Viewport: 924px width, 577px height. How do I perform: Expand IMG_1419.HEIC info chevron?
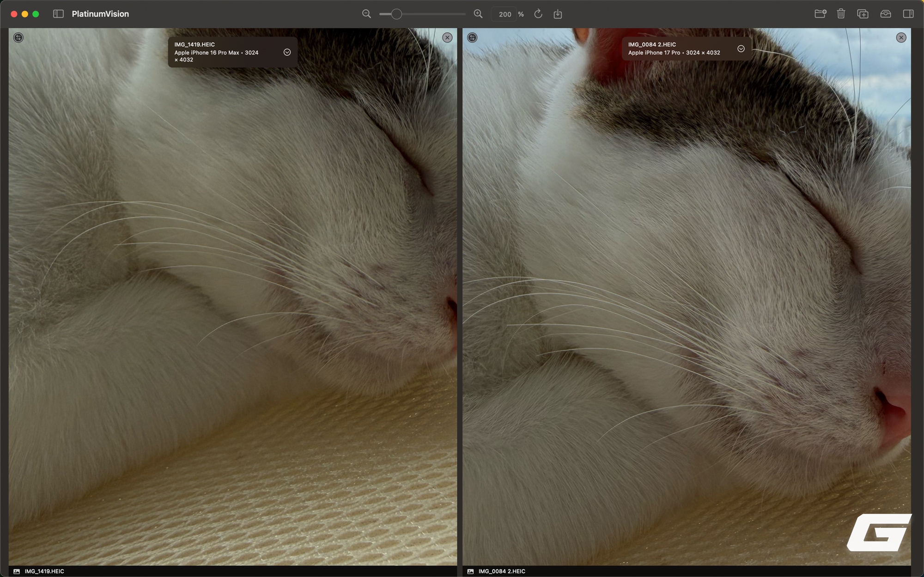(x=287, y=52)
